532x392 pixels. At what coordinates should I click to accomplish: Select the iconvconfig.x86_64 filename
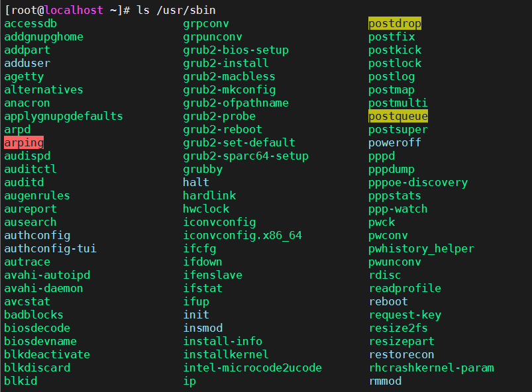point(242,235)
